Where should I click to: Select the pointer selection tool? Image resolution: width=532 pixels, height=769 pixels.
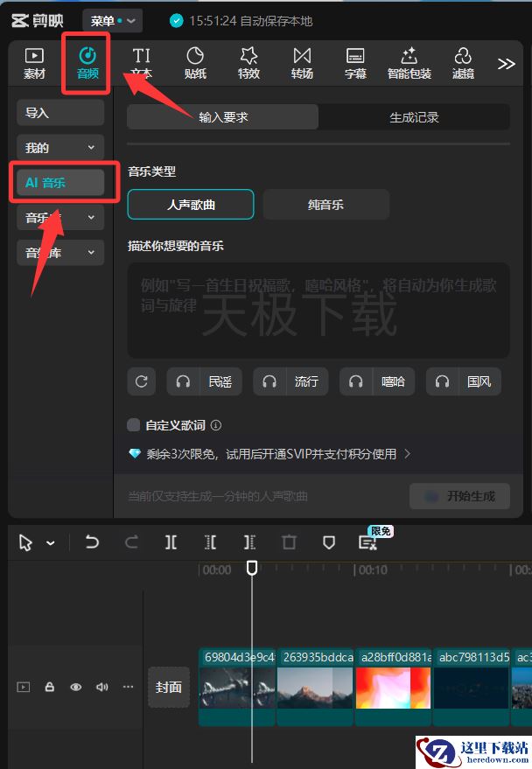point(25,543)
